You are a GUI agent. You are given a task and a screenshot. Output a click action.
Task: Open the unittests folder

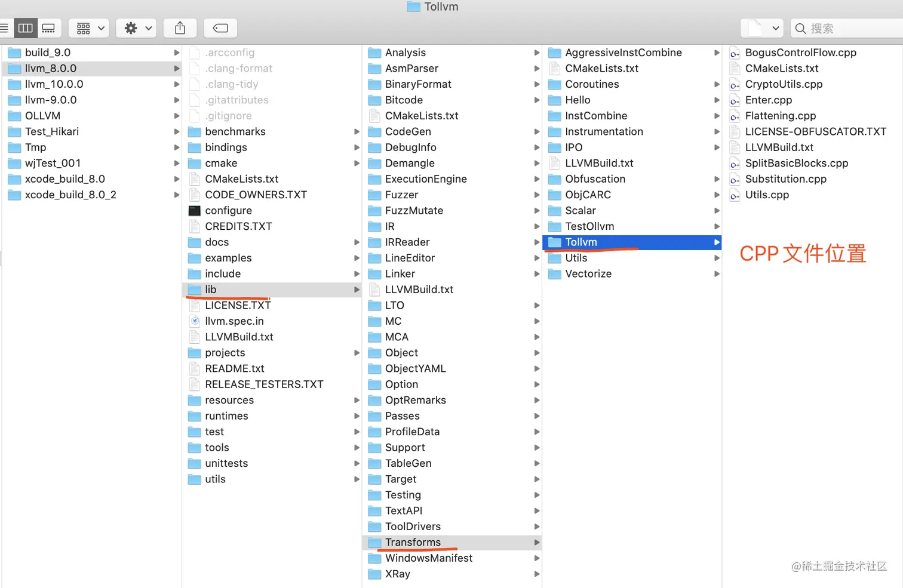272,463
